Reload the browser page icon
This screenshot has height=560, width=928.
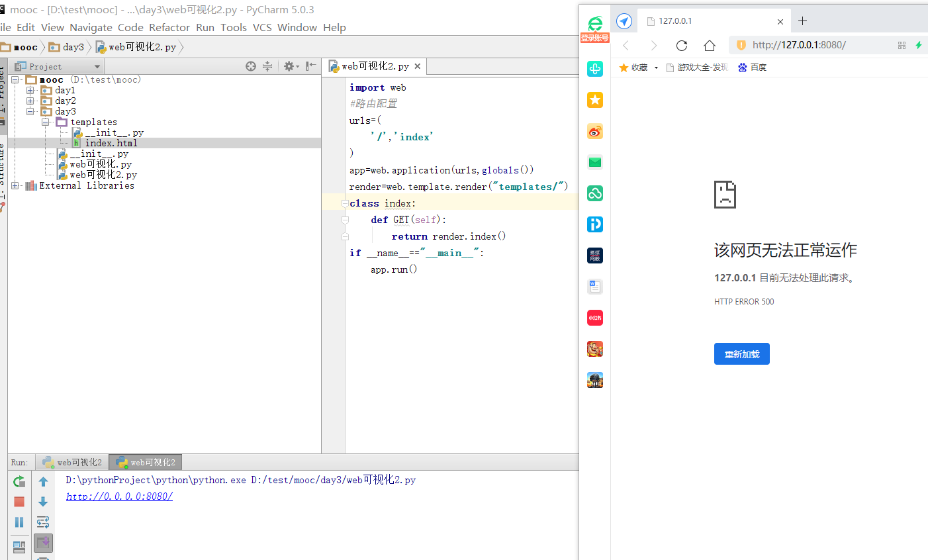point(682,45)
